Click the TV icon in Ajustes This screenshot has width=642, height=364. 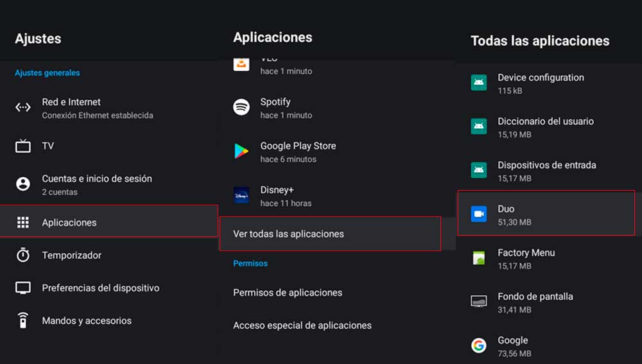(x=23, y=146)
